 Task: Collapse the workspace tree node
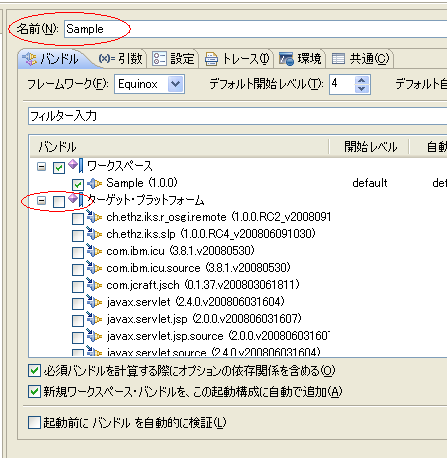(x=41, y=166)
